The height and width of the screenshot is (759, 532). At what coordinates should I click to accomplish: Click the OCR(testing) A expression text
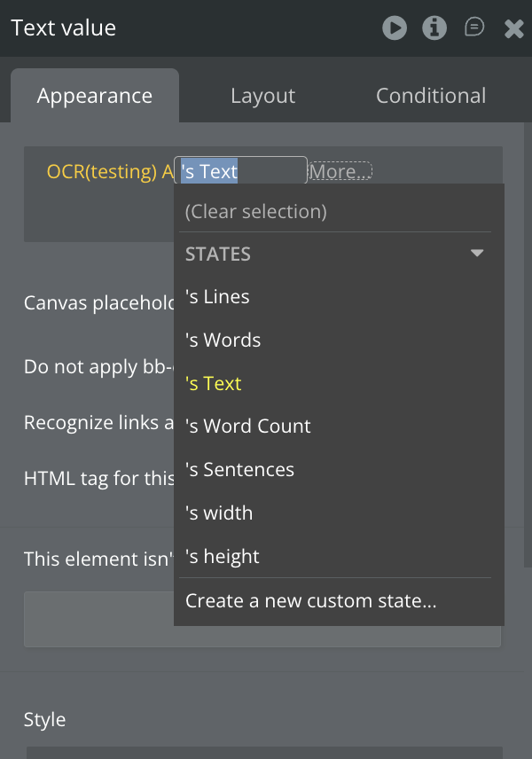click(x=109, y=171)
